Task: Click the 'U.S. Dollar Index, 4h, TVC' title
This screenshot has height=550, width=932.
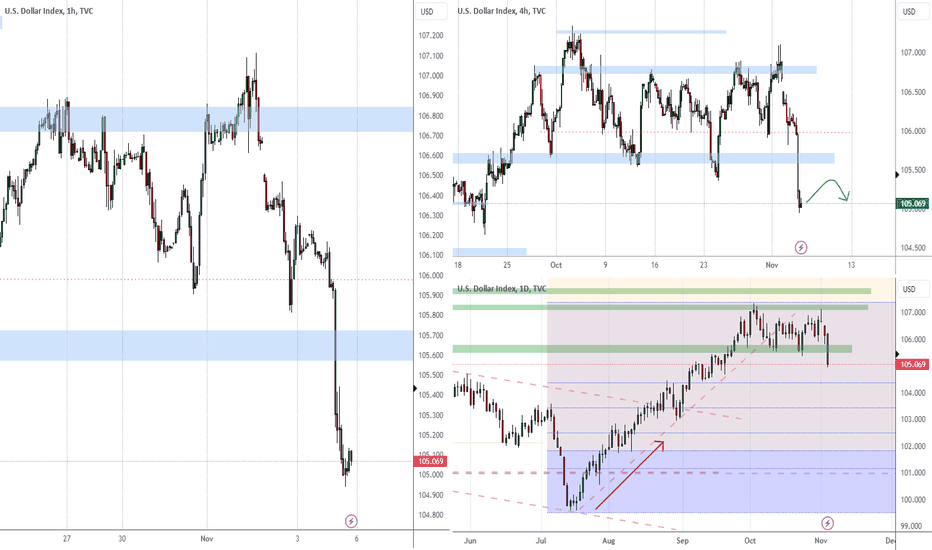Action: pyautogui.click(x=502, y=11)
